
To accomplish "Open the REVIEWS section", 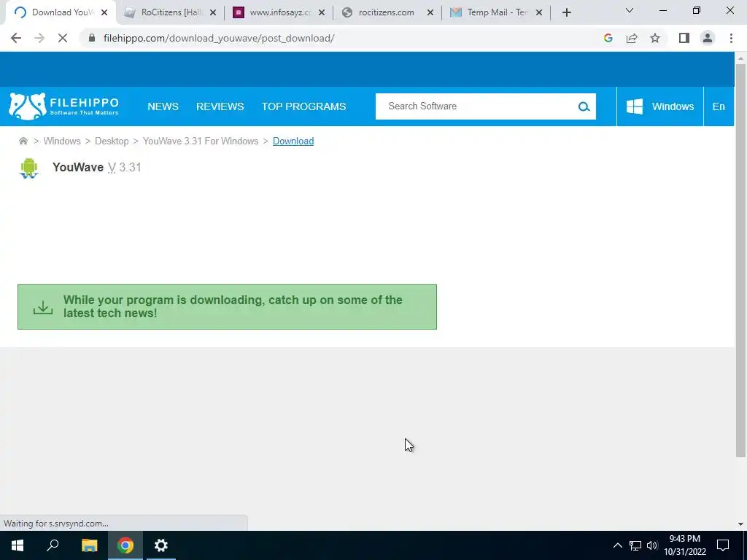I will [220, 106].
